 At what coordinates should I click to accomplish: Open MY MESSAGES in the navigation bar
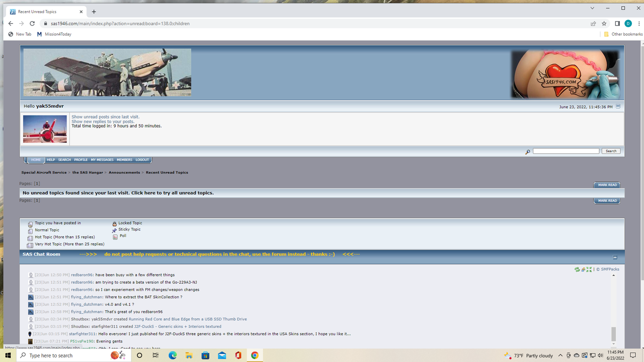coord(102,159)
